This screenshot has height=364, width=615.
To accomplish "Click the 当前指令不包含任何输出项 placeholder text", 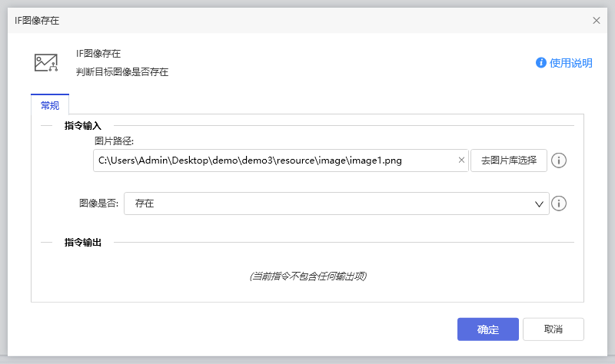I will 307,276.
